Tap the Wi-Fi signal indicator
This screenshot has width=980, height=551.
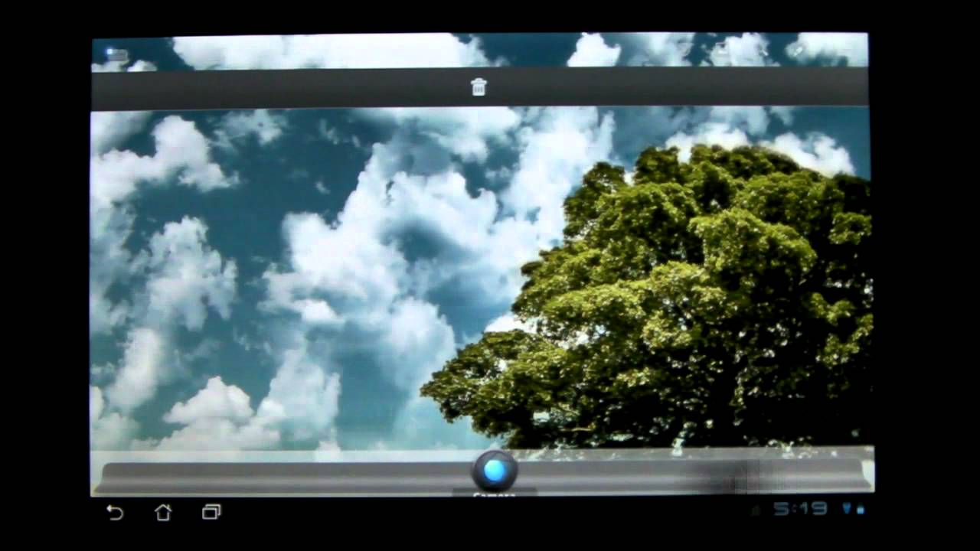[847, 508]
